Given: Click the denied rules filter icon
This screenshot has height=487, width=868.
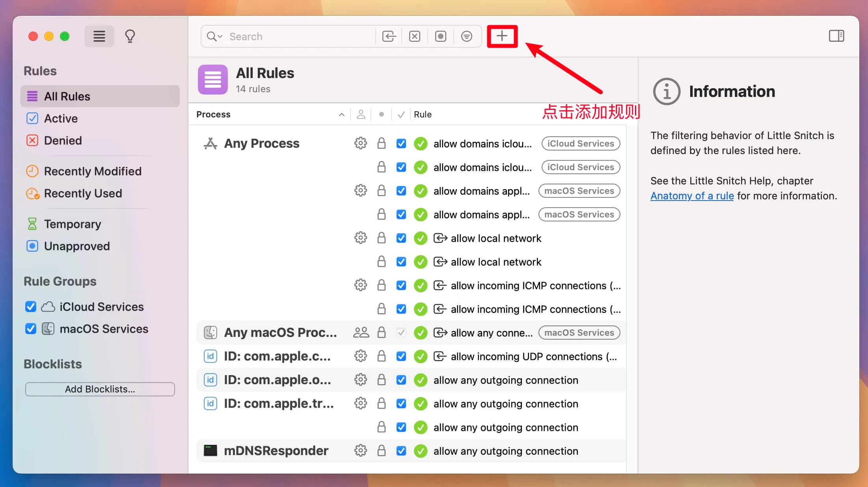Looking at the screenshot, I should click(414, 36).
